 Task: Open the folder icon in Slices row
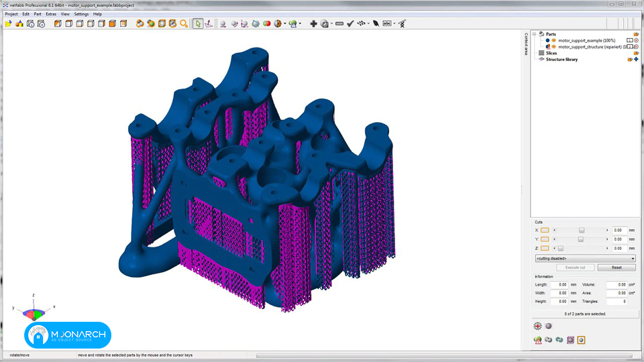(636, 54)
